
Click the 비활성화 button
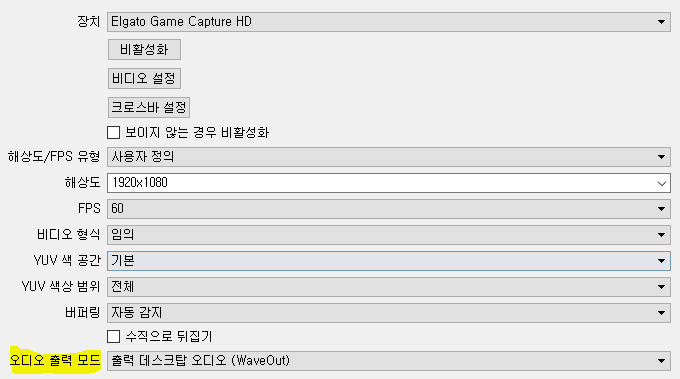point(144,49)
